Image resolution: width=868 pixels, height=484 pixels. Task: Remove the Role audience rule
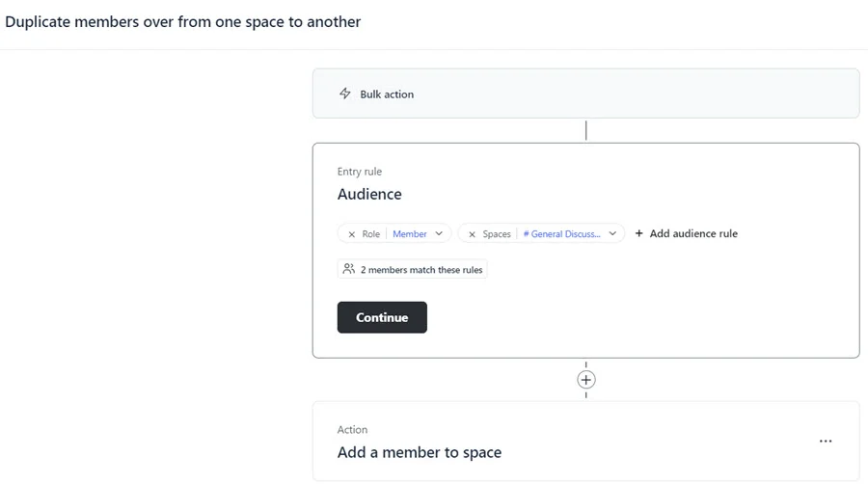click(x=352, y=234)
